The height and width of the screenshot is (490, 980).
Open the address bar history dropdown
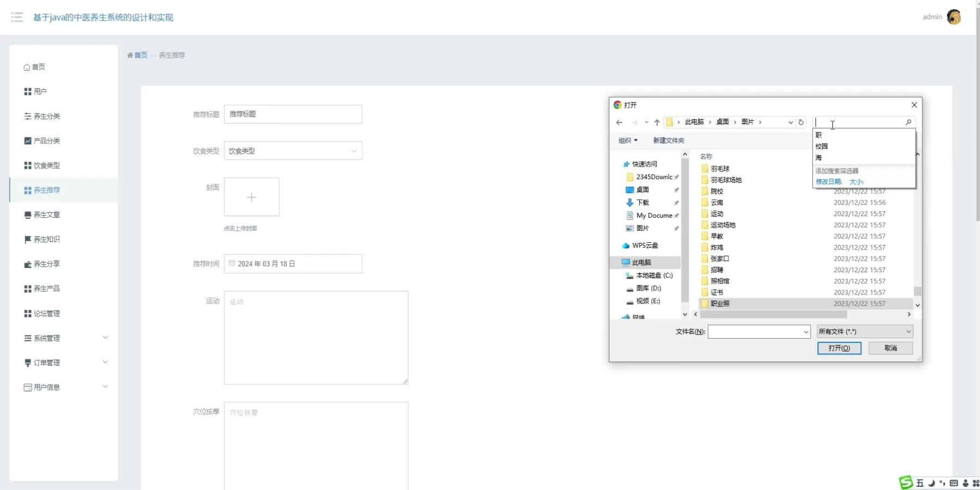pyautogui.click(x=791, y=122)
